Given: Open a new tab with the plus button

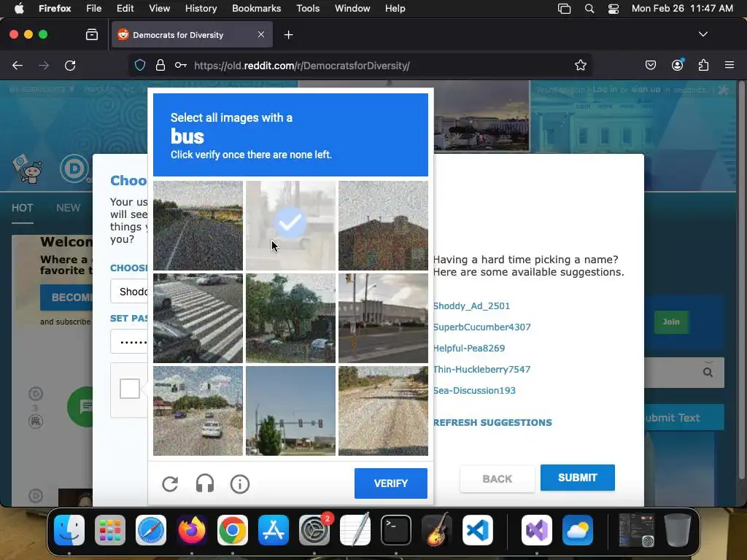Looking at the screenshot, I should (288, 35).
